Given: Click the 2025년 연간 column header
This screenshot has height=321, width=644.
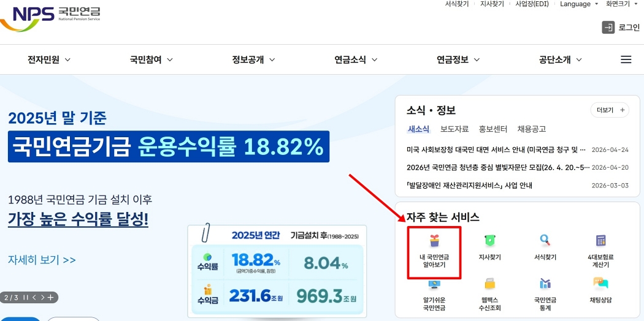Looking at the screenshot, I should [256, 235].
